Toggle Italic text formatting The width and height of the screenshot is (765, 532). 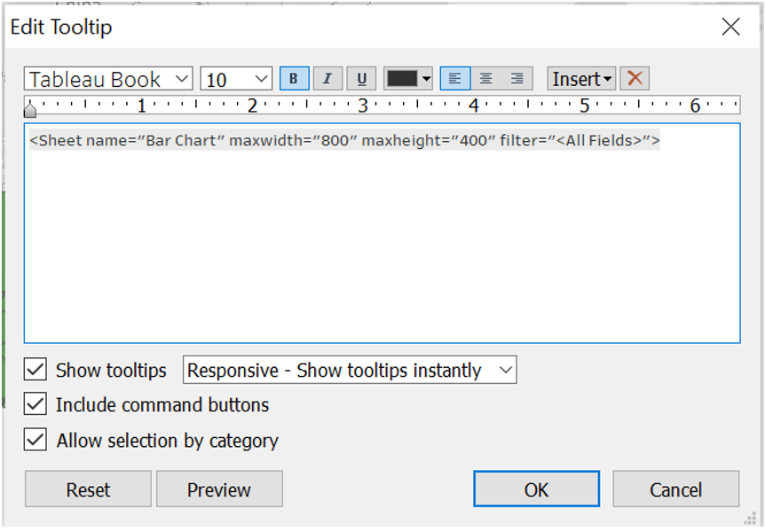pyautogui.click(x=327, y=79)
